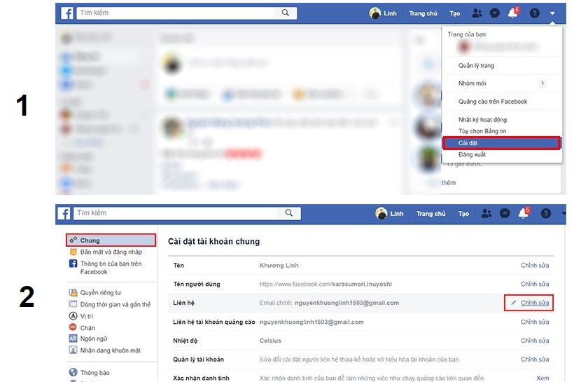Click Chỉnh sửa in Quản lý tài khoản row
The width and height of the screenshot is (588, 382).
tap(535, 360)
